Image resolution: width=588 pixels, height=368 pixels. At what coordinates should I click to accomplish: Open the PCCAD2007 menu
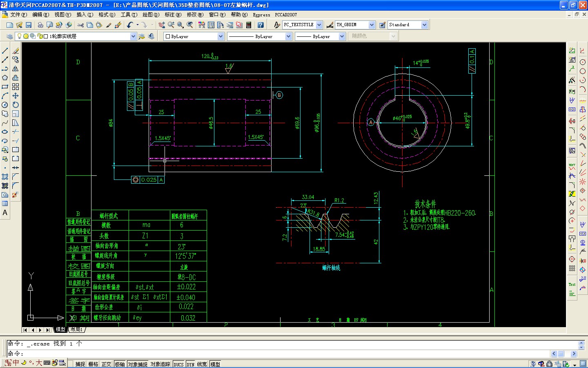286,15
